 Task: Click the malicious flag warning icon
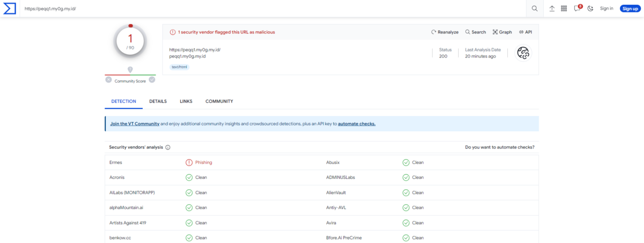pos(173,32)
